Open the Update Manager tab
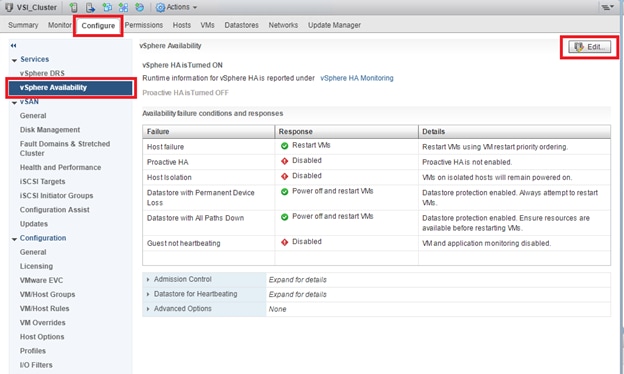The width and height of the screenshot is (624, 374). tap(334, 25)
